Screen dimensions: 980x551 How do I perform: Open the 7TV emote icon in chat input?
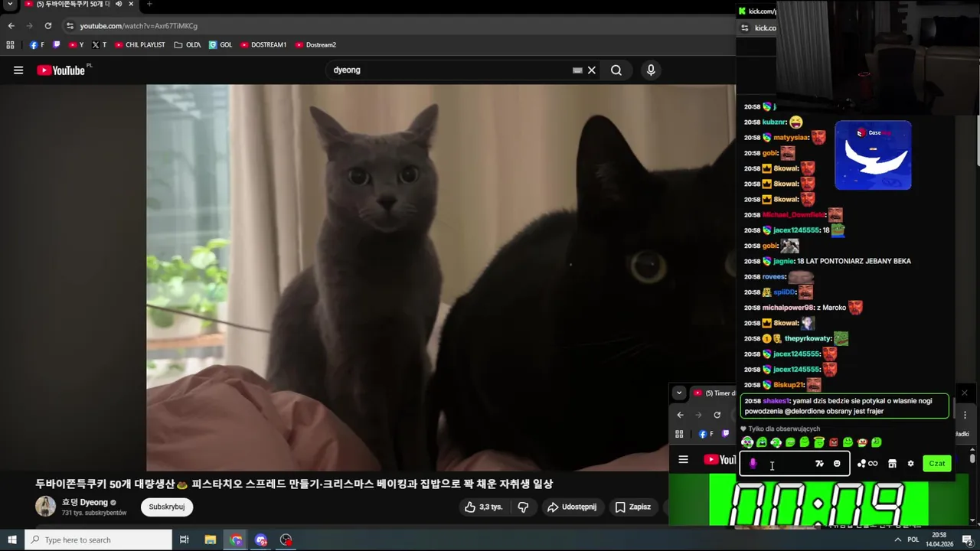[819, 464]
